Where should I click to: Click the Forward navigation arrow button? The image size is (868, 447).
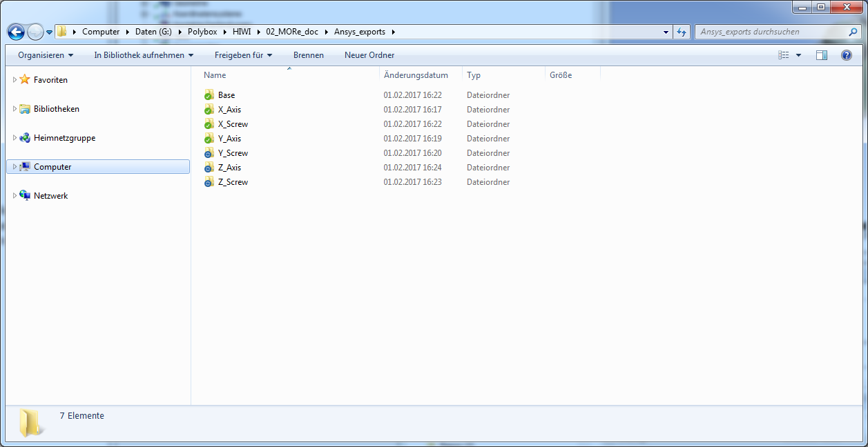[x=35, y=32]
